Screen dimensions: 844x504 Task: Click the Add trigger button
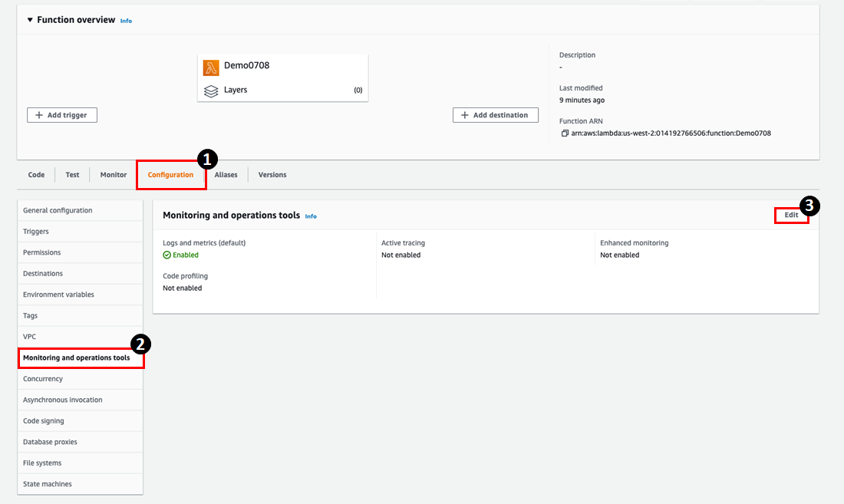point(61,114)
